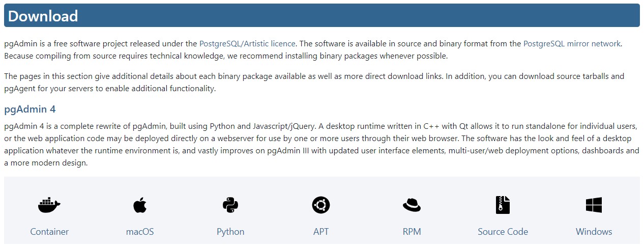The height and width of the screenshot is (247, 644).
Task: Click the Download page header
Action: tap(322, 16)
